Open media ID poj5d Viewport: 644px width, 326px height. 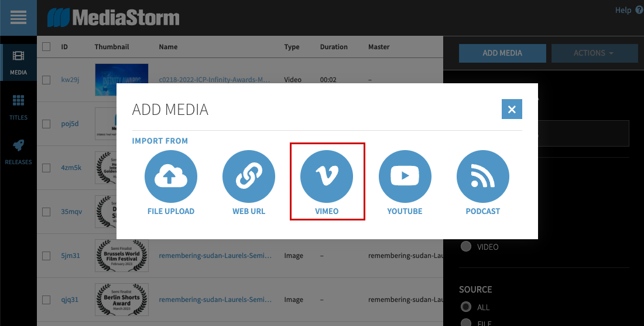70,124
